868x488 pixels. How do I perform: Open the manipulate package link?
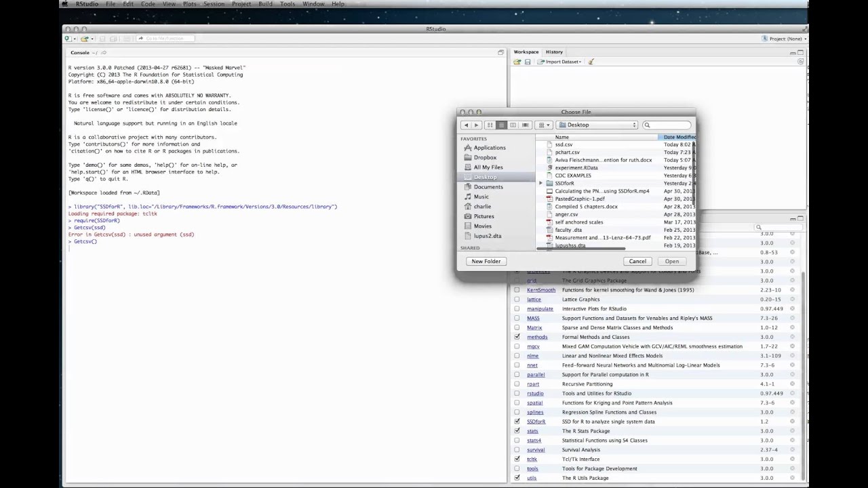click(x=540, y=309)
